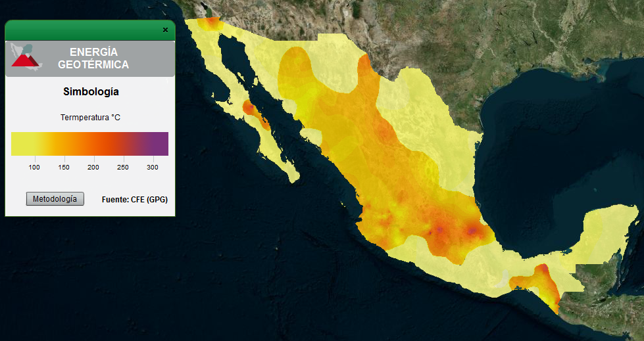Click the orange hotspot at Baja California's northern tip

211,24
